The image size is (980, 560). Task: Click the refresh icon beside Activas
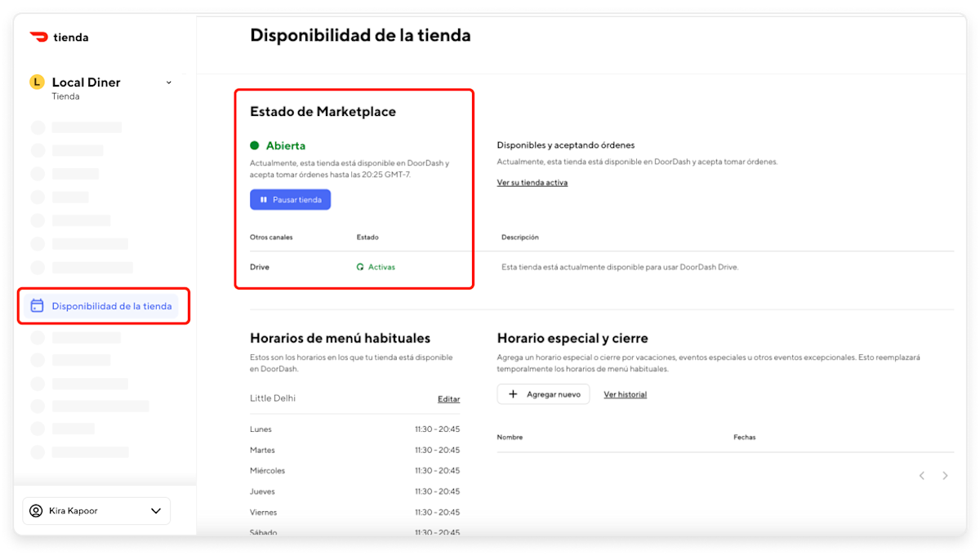(360, 267)
